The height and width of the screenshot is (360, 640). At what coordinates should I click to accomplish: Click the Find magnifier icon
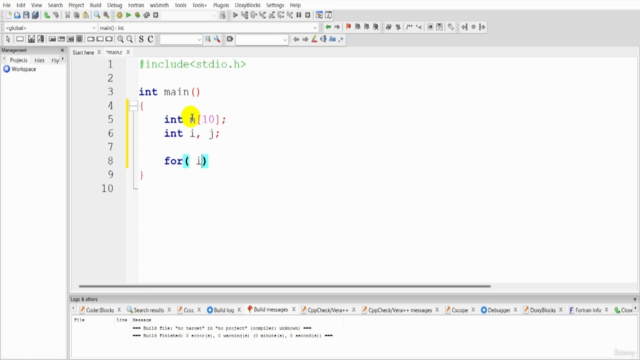(x=97, y=16)
